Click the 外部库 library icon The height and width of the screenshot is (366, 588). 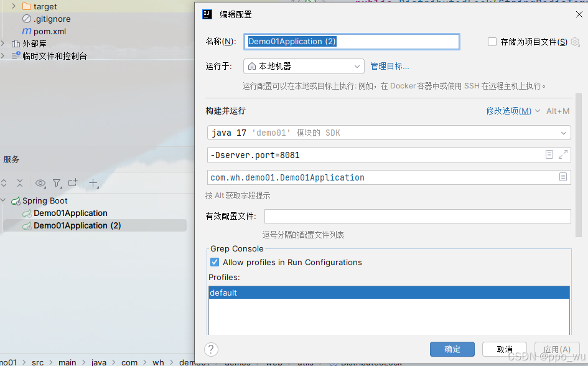click(x=16, y=44)
